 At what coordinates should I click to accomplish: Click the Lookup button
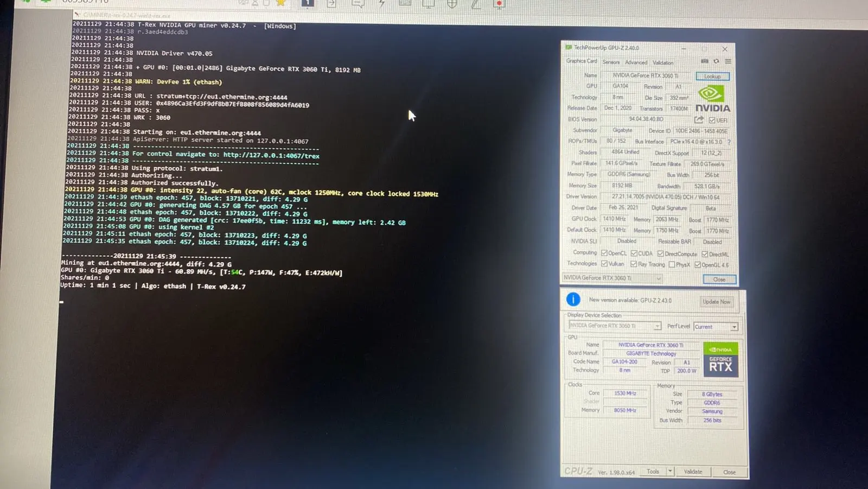pyautogui.click(x=712, y=77)
